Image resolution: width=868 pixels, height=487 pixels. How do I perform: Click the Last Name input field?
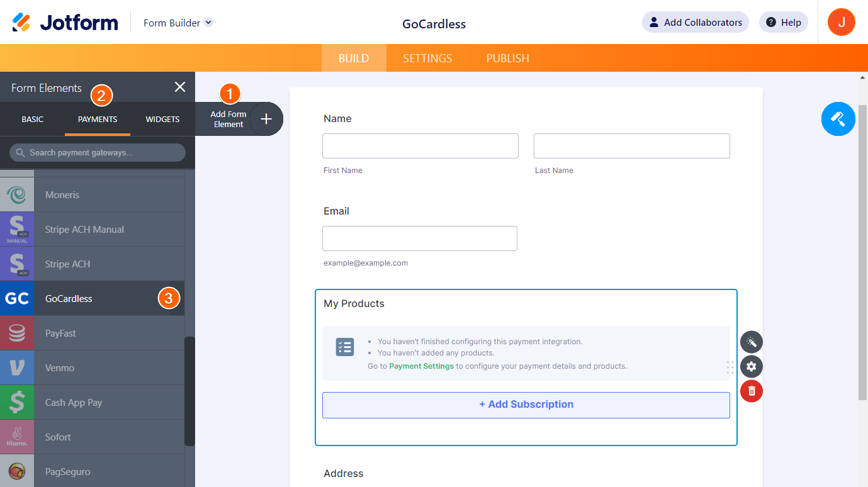(x=632, y=145)
